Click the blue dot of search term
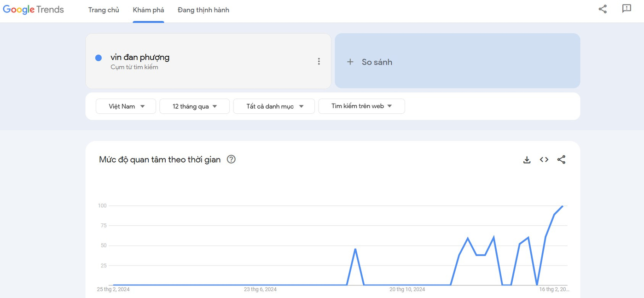The width and height of the screenshot is (644, 298). pos(99,58)
